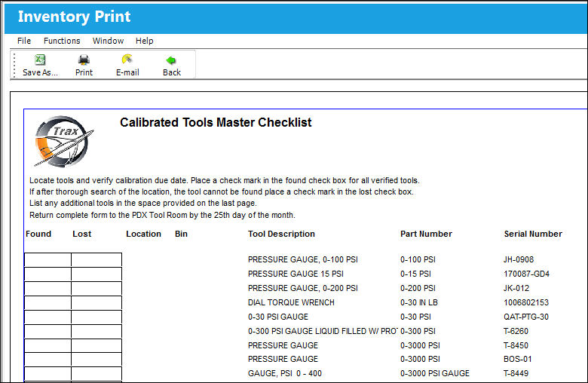
Task: Click part number 0-300 PSI
Action: (418, 331)
